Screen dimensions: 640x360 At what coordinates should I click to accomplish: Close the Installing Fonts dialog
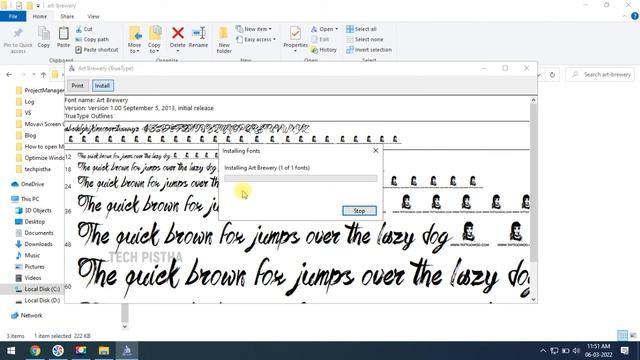pos(376,151)
